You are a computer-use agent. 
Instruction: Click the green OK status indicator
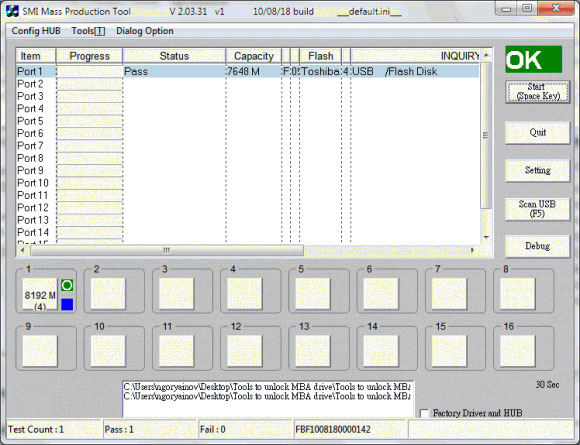pyautogui.click(x=534, y=59)
